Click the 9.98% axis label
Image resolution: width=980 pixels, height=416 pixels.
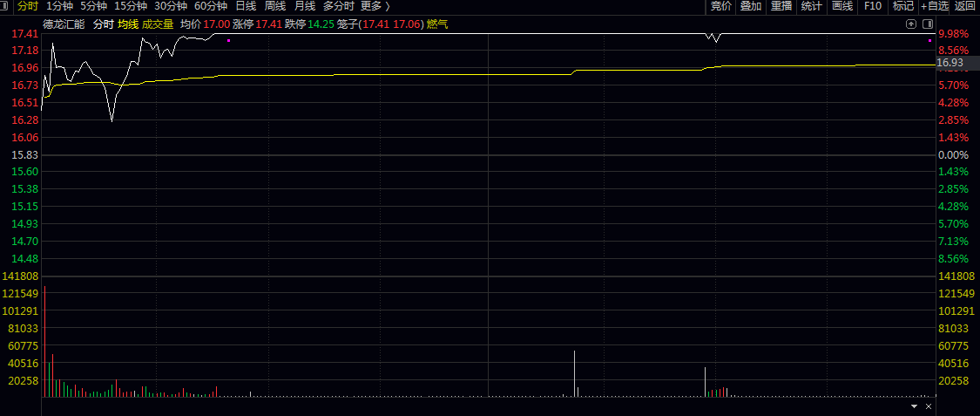tap(952, 33)
